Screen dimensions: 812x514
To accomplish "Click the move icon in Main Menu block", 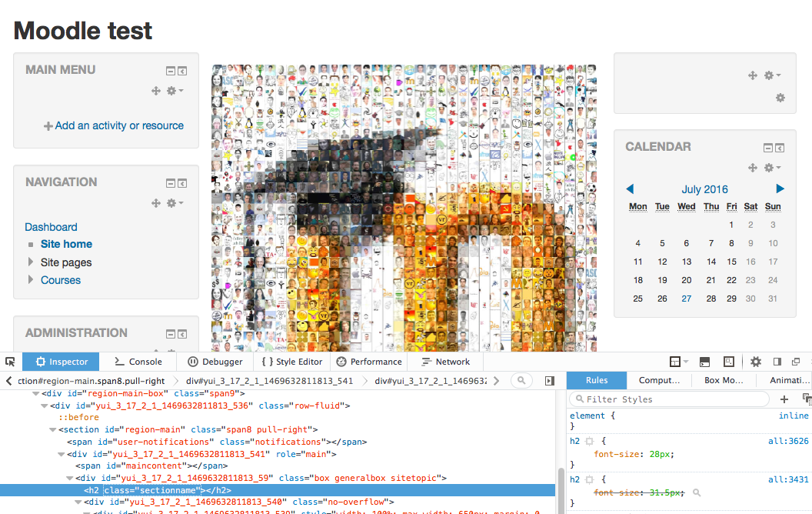I will point(156,92).
